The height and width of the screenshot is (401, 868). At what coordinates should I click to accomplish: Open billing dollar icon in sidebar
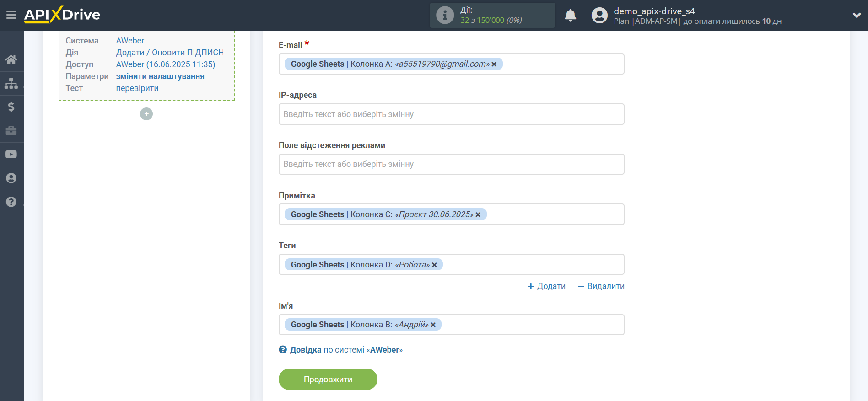click(11, 107)
